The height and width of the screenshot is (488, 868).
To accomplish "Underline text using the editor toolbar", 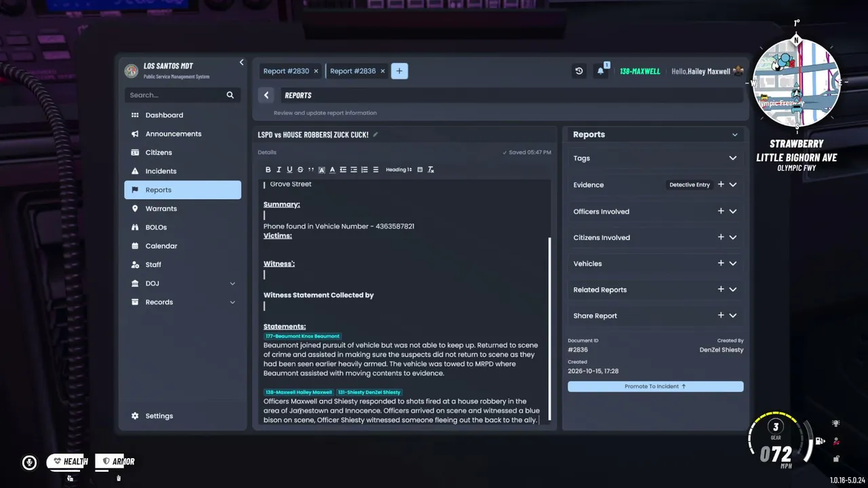I will pyautogui.click(x=290, y=169).
